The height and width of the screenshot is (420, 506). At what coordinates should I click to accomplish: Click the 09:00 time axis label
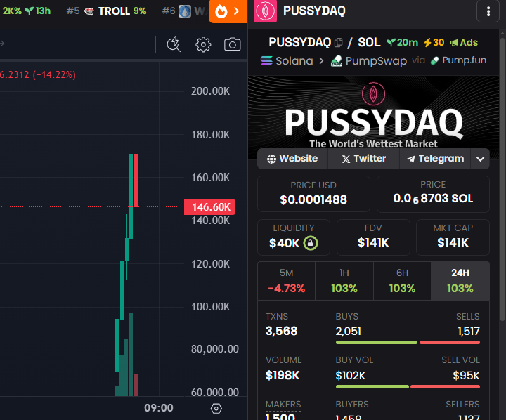tap(158, 408)
